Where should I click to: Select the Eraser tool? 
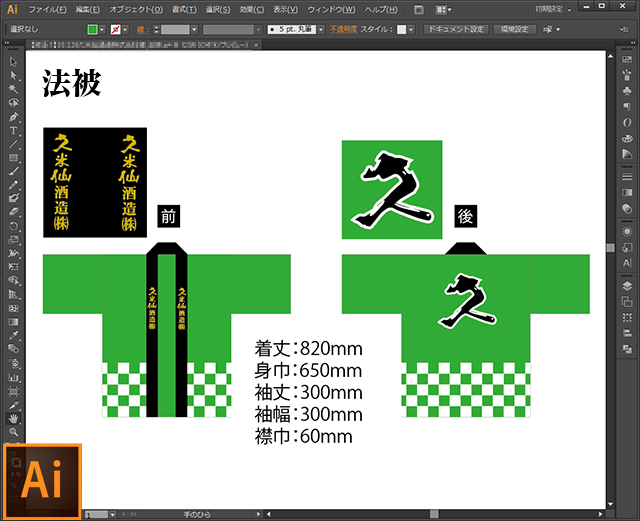click(13, 212)
